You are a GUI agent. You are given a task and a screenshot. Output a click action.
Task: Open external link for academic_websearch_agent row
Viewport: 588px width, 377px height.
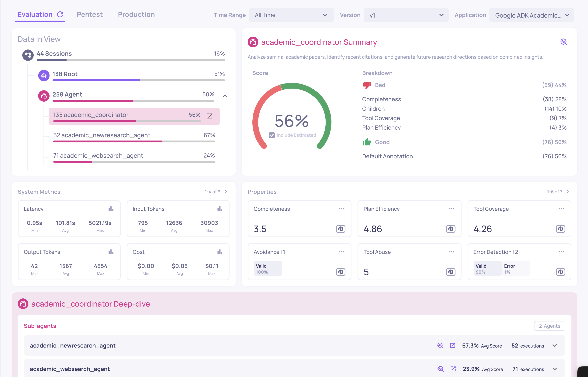453,369
